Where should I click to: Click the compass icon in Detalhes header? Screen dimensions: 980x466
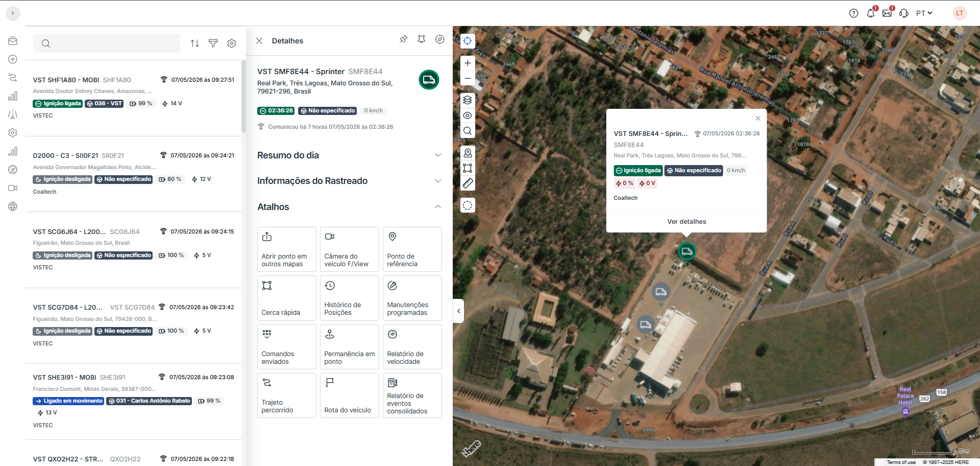coord(440,39)
